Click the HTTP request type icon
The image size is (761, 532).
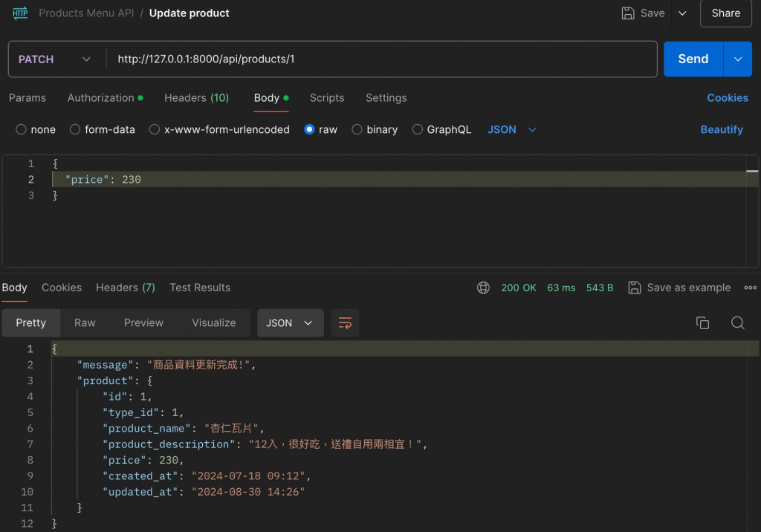[x=20, y=13]
